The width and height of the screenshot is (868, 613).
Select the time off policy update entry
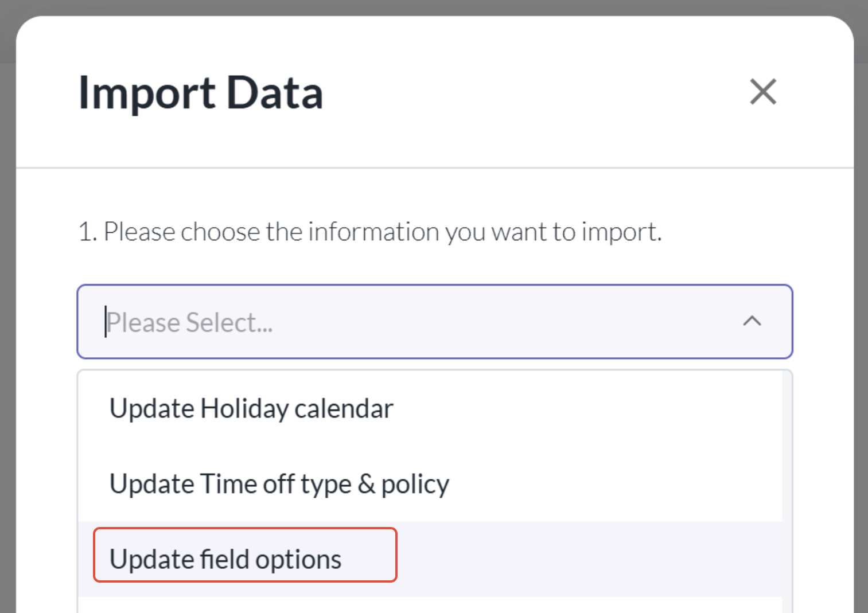coord(279,484)
